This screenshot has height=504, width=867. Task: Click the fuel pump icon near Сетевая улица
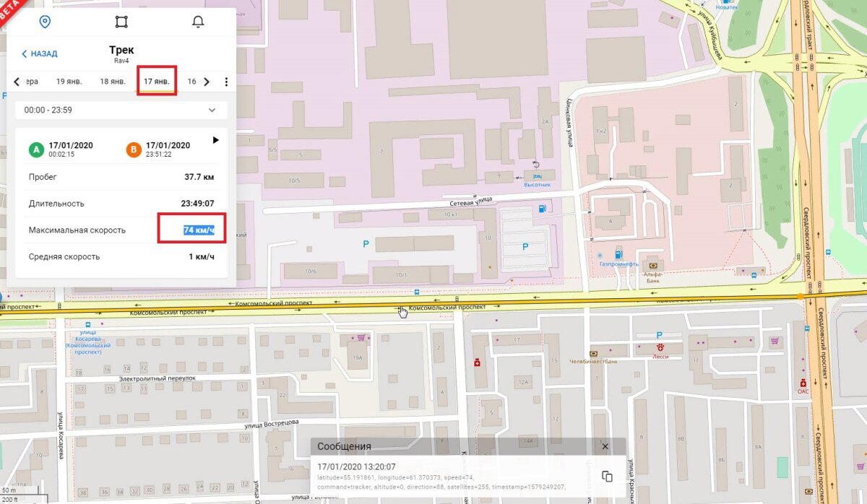tap(542, 209)
